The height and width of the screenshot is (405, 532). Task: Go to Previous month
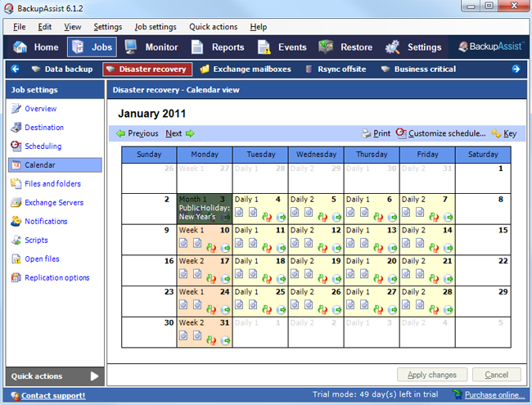click(x=138, y=133)
